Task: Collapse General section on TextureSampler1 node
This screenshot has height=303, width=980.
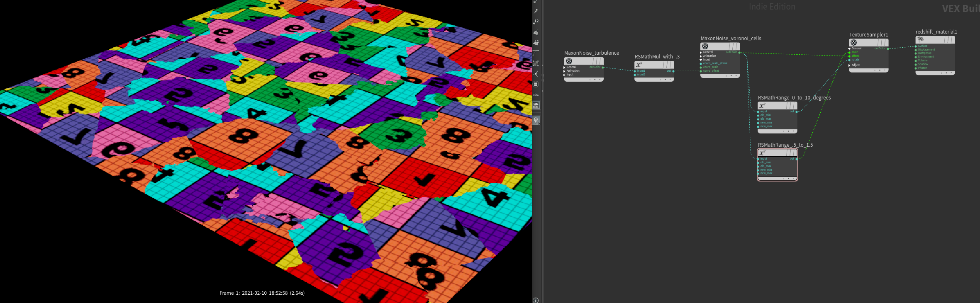Action: click(x=849, y=48)
